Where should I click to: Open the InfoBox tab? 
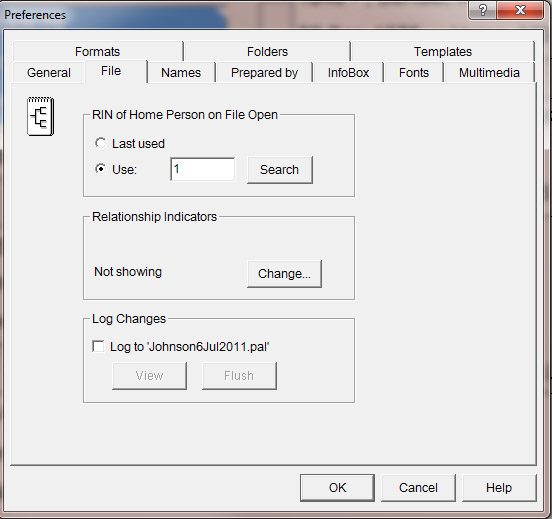348,73
